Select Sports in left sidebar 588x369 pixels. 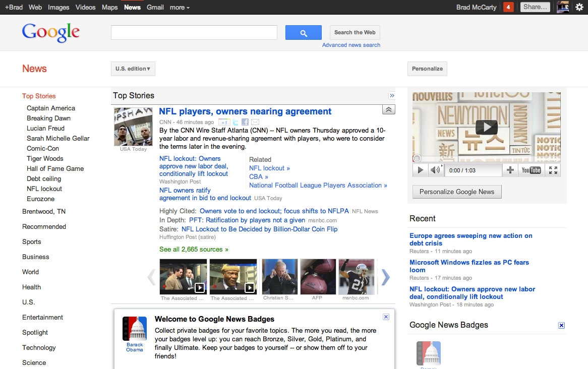click(31, 242)
